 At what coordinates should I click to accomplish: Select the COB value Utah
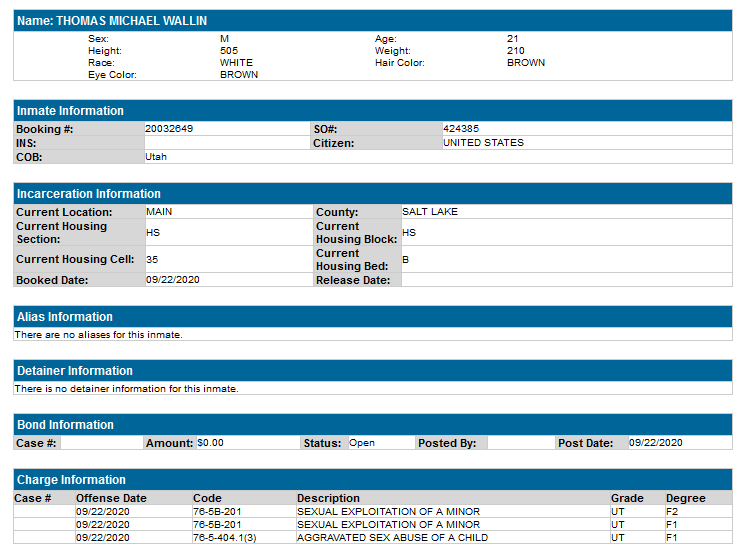[156, 157]
